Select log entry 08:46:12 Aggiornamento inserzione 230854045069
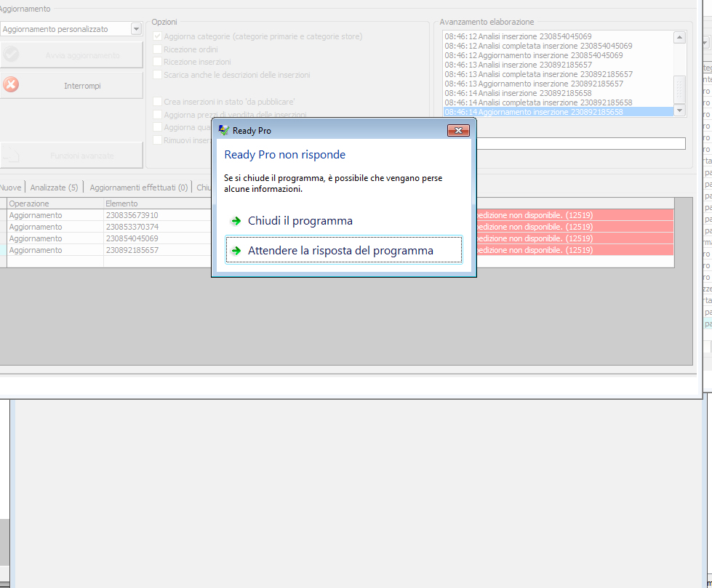 tap(558, 55)
